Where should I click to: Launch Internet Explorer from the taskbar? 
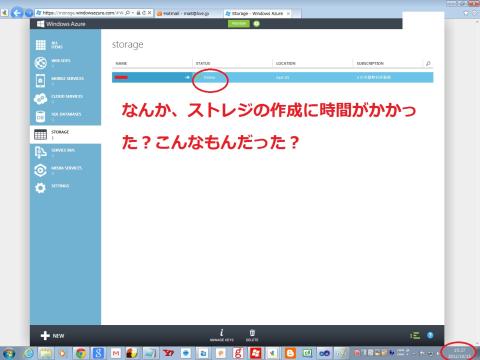[x=29, y=353]
